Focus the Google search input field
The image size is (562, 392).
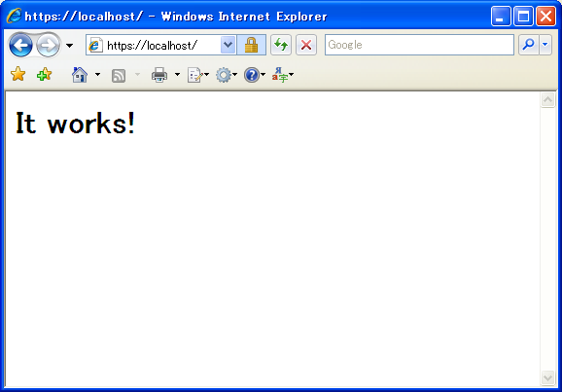pos(419,45)
